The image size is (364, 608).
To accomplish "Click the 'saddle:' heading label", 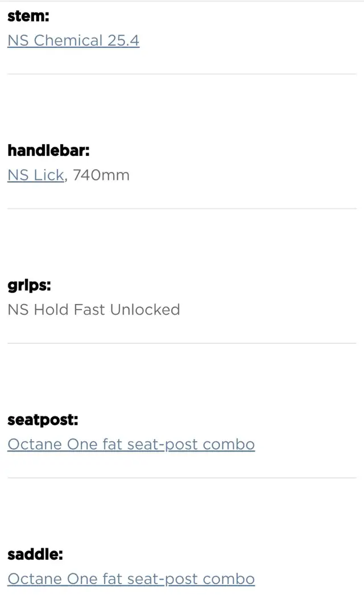I will click(35, 554).
